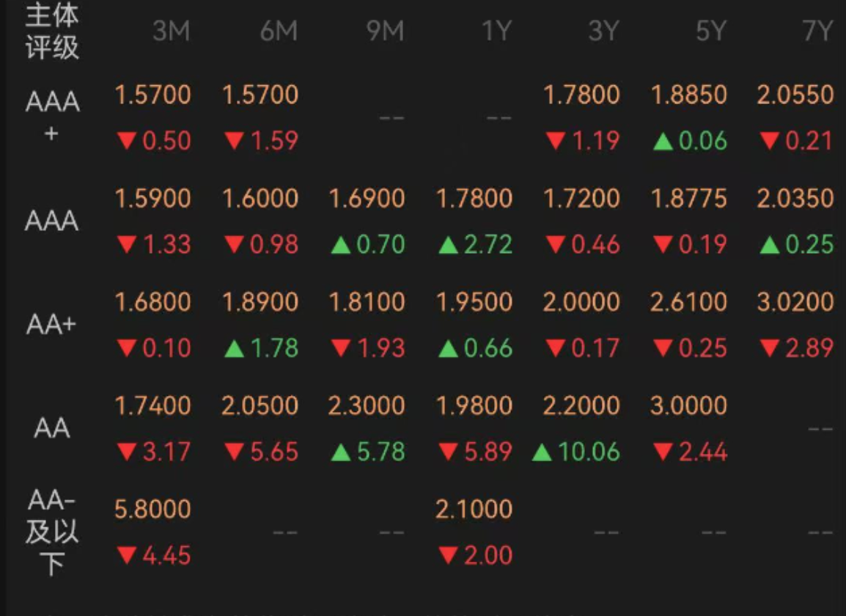Image resolution: width=846 pixels, height=616 pixels.
Task: Select the AA 5Y yield 3.0000
Action: point(688,406)
